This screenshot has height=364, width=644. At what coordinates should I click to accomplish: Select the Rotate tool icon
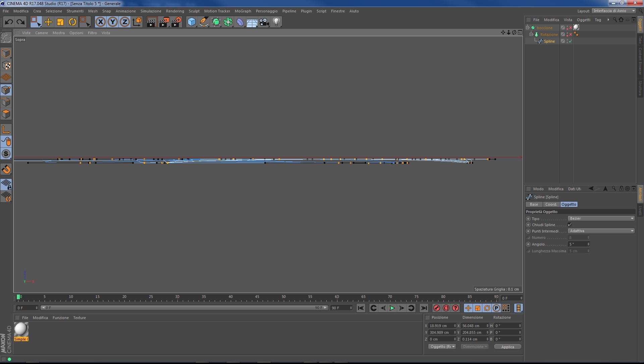(x=72, y=22)
